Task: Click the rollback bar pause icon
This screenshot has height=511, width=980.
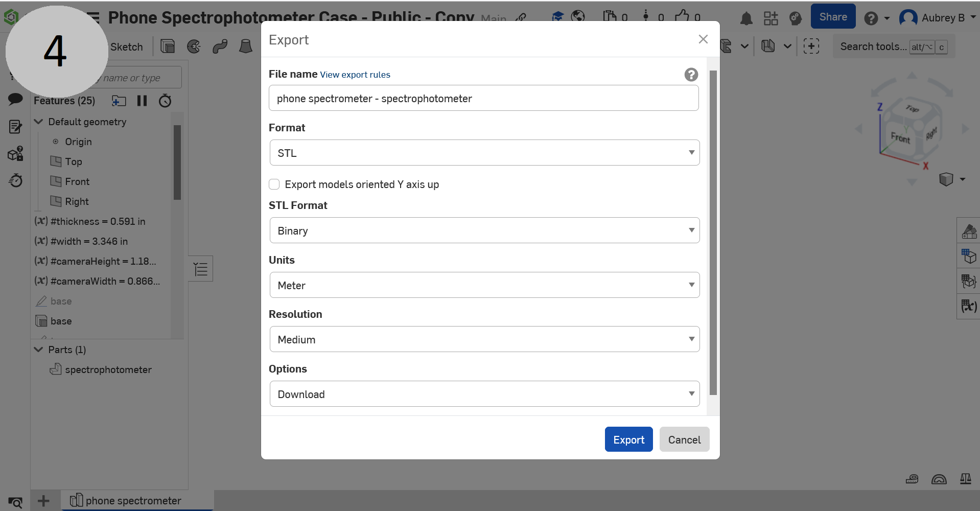Action: 142,101
